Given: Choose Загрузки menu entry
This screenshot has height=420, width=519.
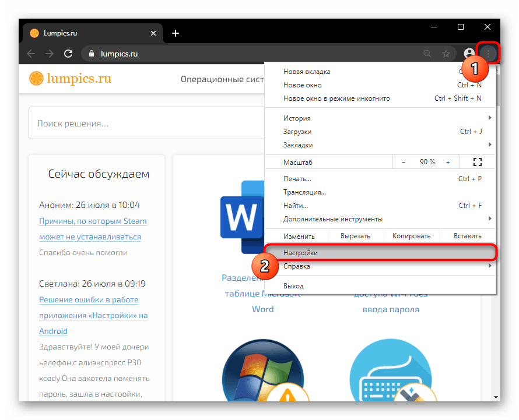Looking at the screenshot, I should tap(297, 132).
